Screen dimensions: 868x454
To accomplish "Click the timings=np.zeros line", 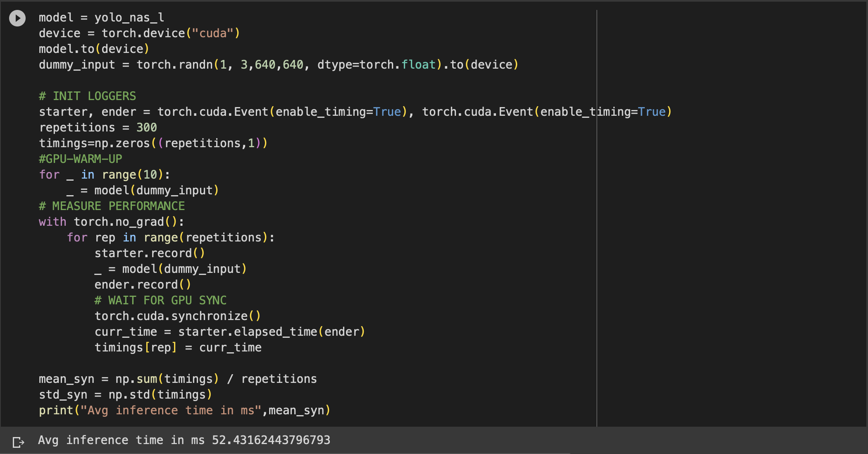I will point(153,143).
